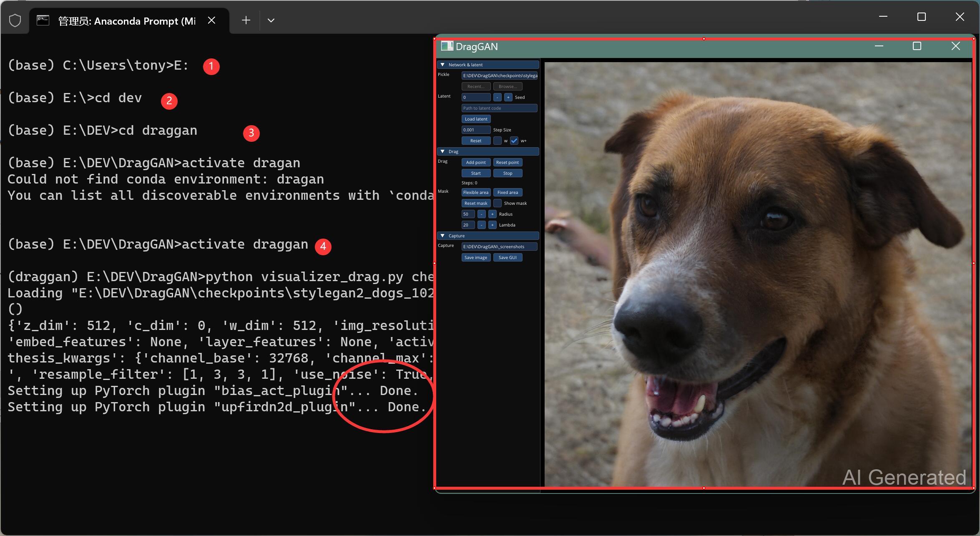Select the Fixed area mask mode

(x=508, y=192)
